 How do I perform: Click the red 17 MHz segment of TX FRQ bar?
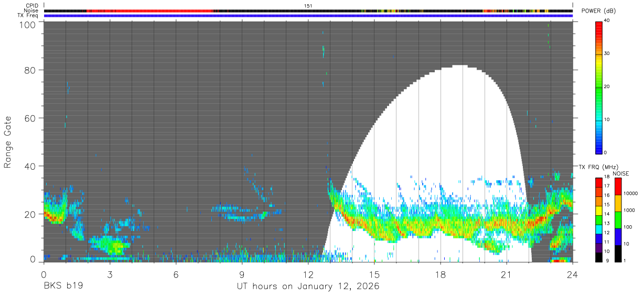pyautogui.click(x=598, y=183)
